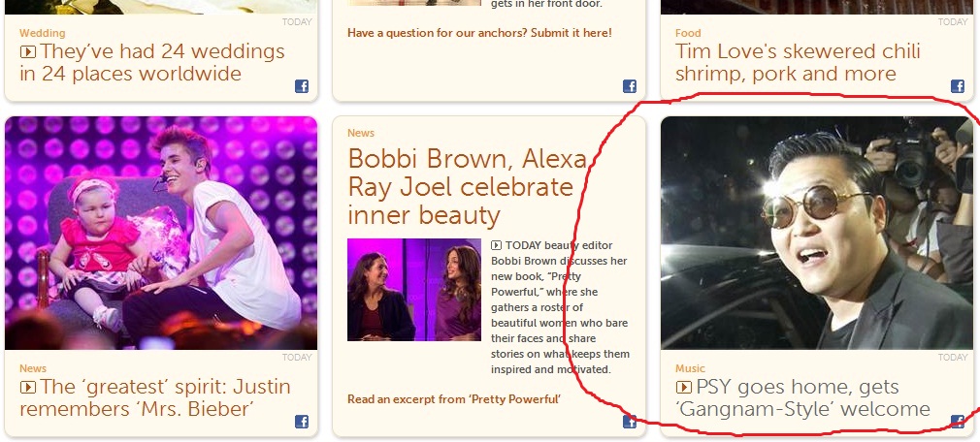Click Facebook icon on Justin Bieber card
This screenshot has width=980, height=442.
tap(302, 422)
